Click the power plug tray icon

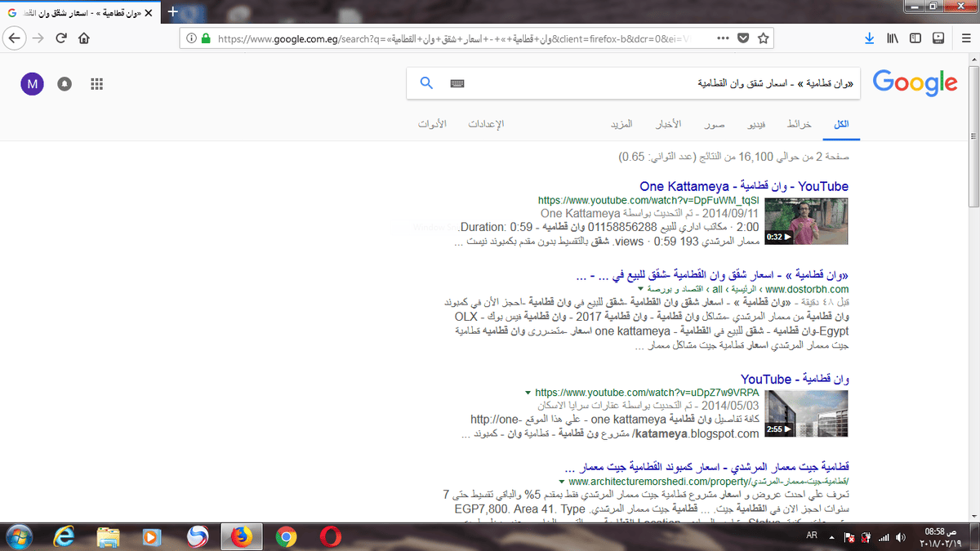coord(866,538)
